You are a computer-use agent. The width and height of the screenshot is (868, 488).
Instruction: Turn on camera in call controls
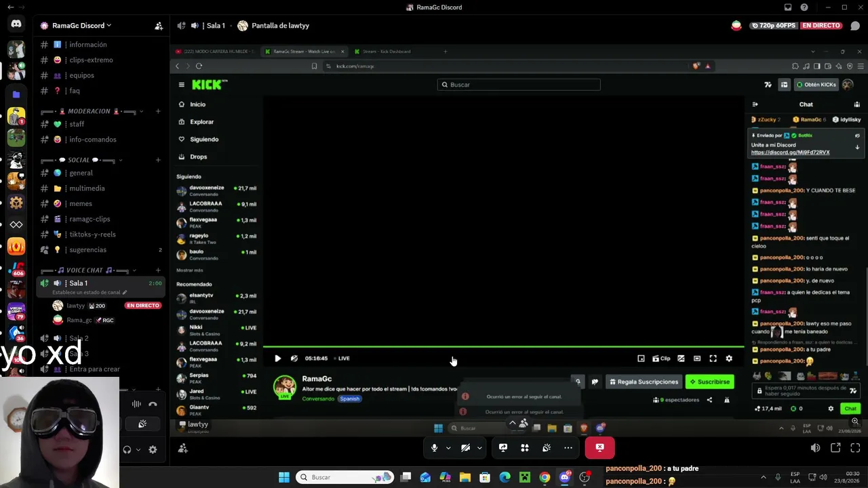pyautogui.click(x=465, y=447)
